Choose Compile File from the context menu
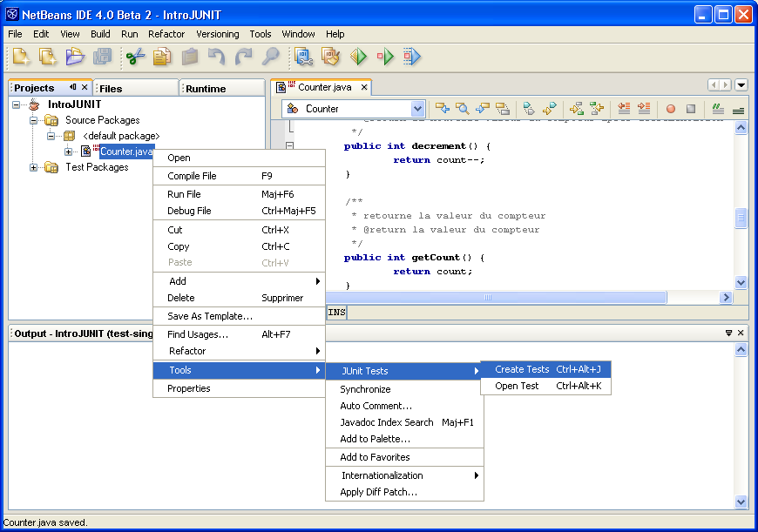Image resolution: width=758 pixels, height=532 pixels. [x=239, y=176]
